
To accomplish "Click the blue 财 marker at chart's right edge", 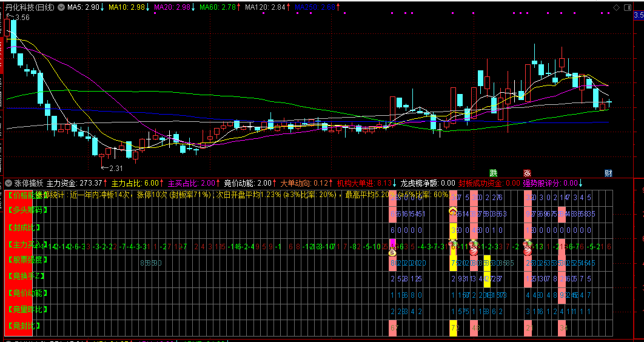I will 608,173.
